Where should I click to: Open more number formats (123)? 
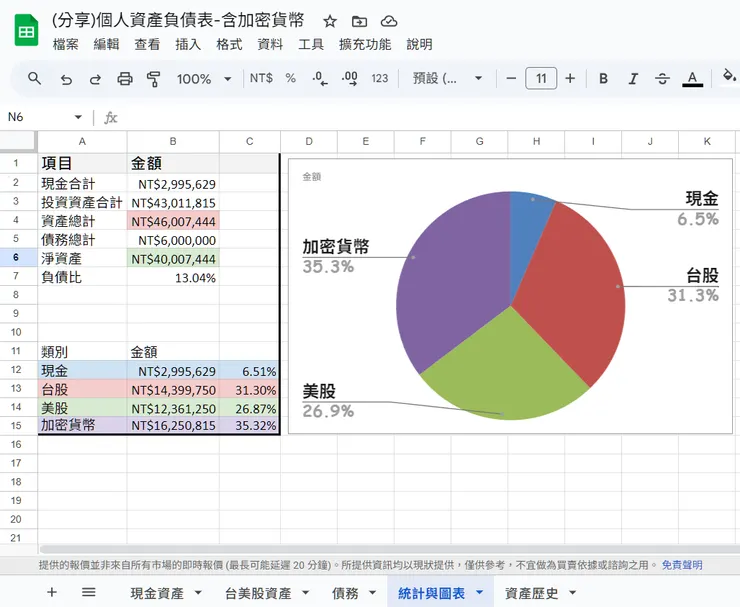click(379, 78)
